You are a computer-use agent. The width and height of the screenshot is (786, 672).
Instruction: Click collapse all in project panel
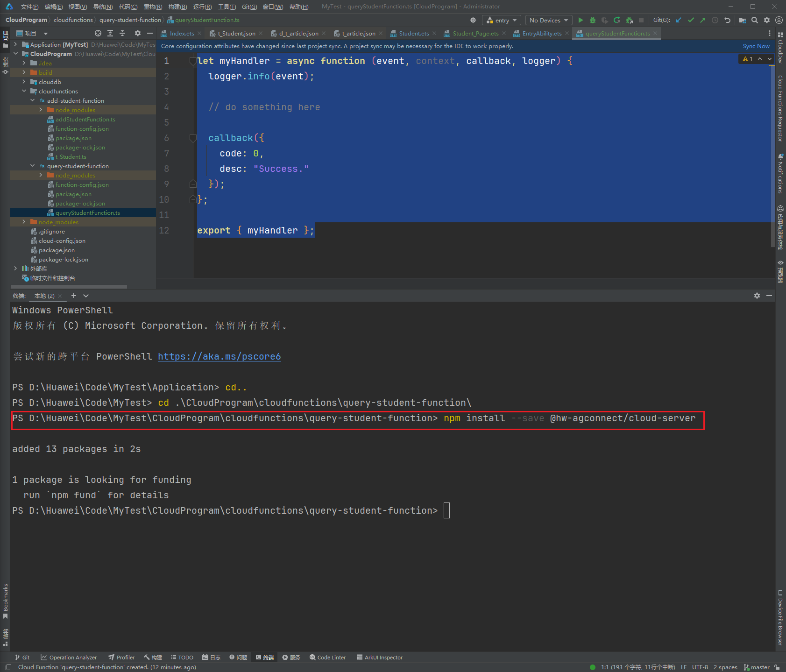(x=122, y=33)
